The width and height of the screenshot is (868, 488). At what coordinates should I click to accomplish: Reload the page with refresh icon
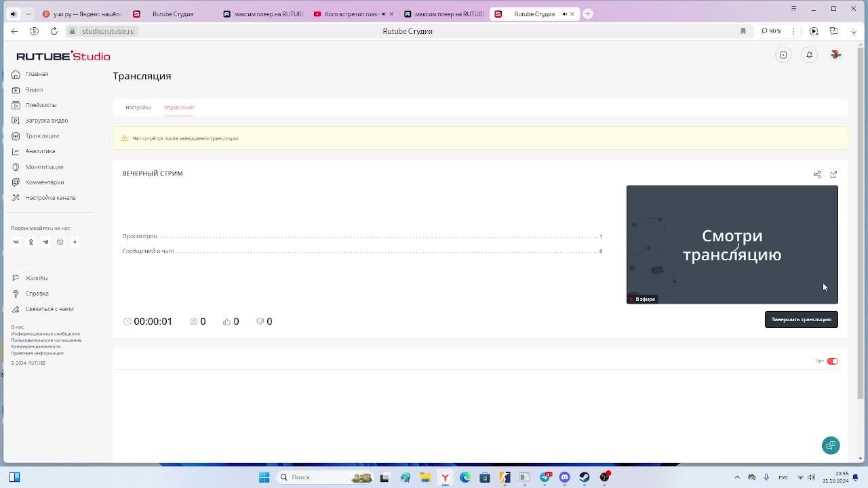54,31
